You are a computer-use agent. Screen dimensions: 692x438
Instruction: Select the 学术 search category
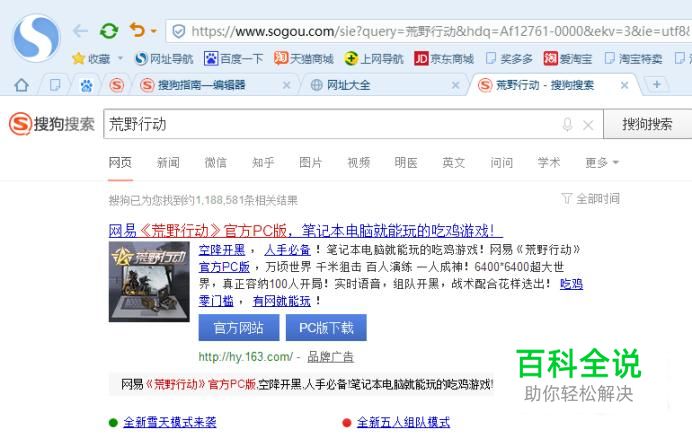[549, 162]
